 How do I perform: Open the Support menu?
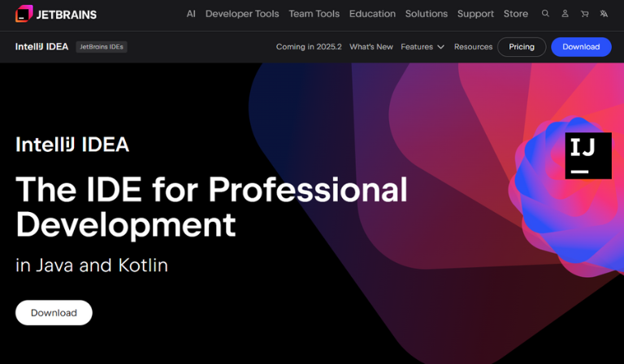[x=475, y=14]
